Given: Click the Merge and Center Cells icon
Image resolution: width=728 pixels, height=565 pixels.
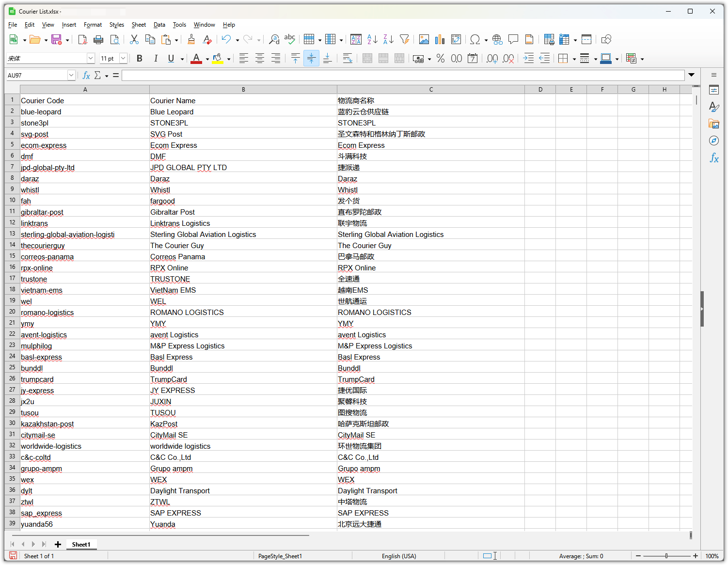Looking at the screenshot, I should tap(367, 59).
